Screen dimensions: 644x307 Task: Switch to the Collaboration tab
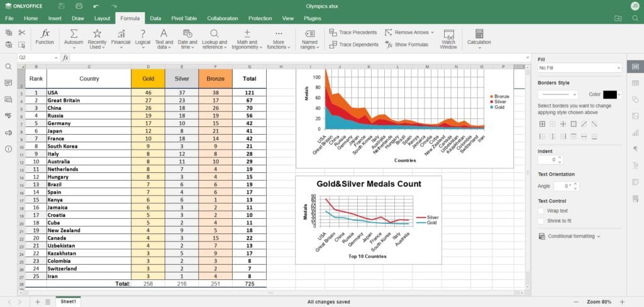pos(222,18)
